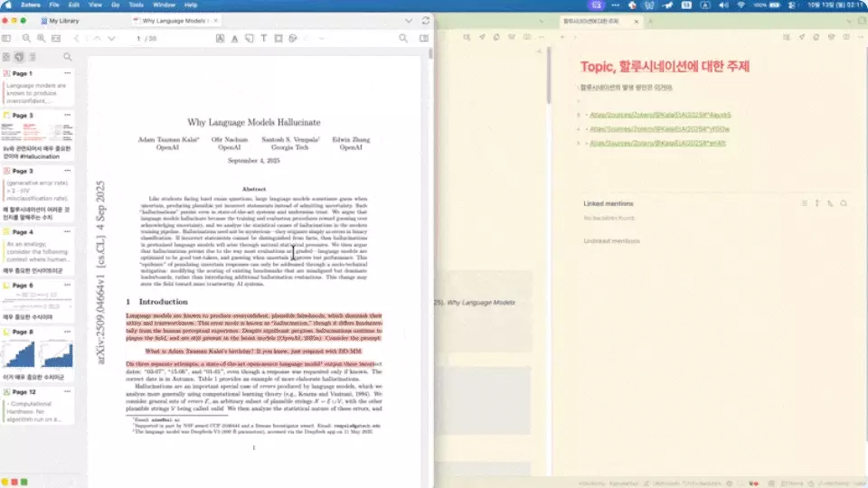The width and height of the screenshot is (868, 488).
Task: Close the Obsidian note tab
Action: click(636, 21)
